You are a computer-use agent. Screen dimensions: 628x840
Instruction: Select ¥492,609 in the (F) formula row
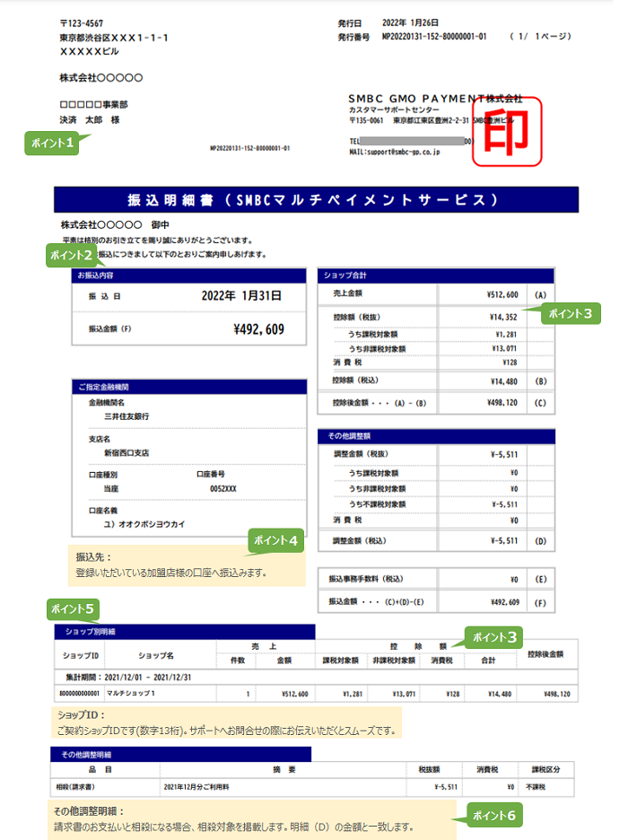tap(505, 602)
